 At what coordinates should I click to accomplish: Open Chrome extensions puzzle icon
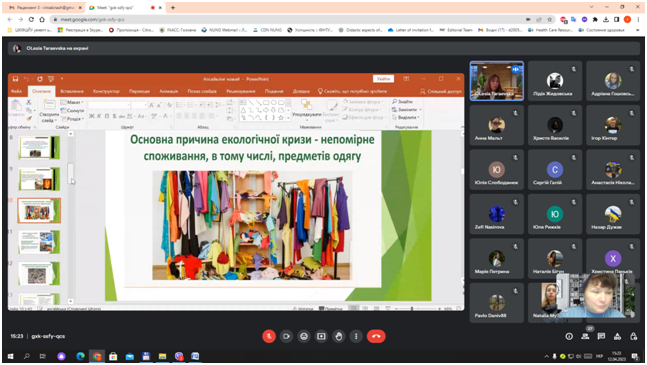(x=595, y=19)
